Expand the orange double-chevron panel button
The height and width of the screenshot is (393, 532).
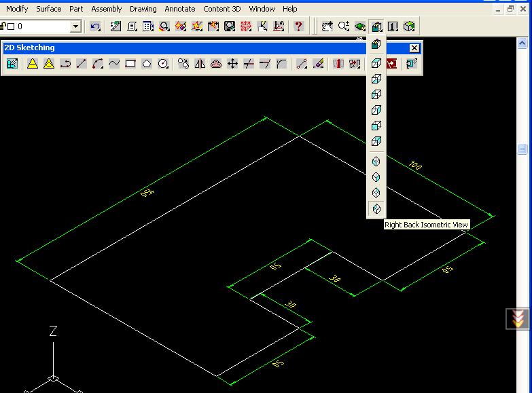pos(519,319)
